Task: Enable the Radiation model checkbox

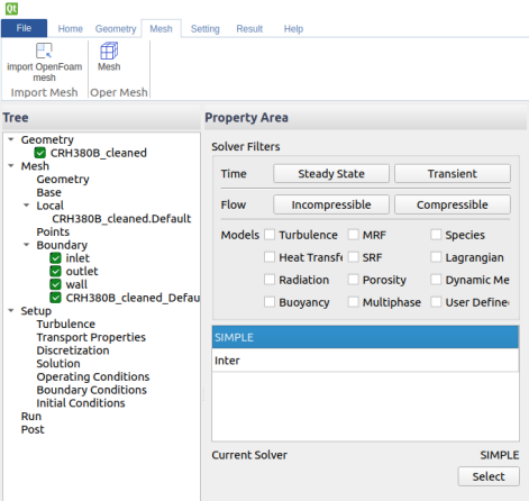Action: 269,279
